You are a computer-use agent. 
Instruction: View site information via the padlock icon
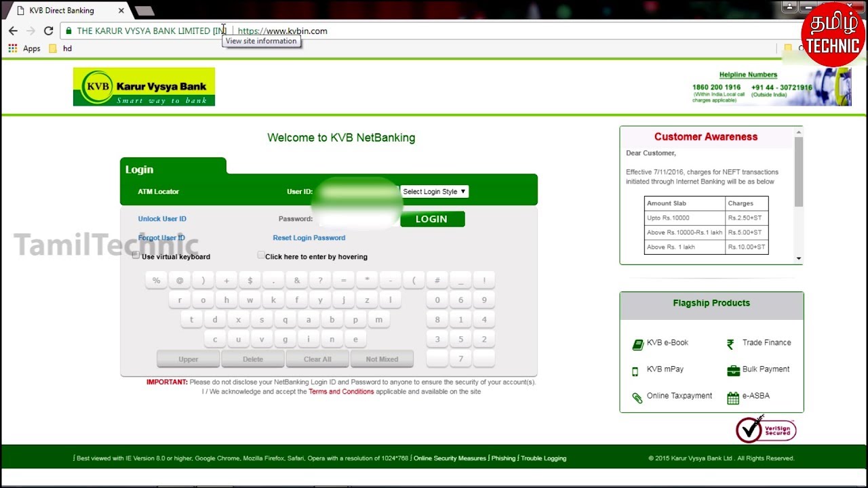coord(68,31)
